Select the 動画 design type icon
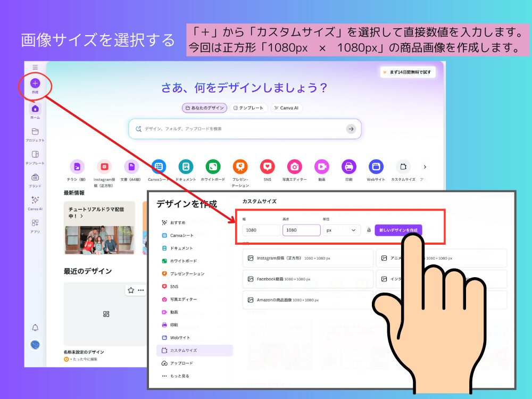The image size is (532, 399). [322, 168]
